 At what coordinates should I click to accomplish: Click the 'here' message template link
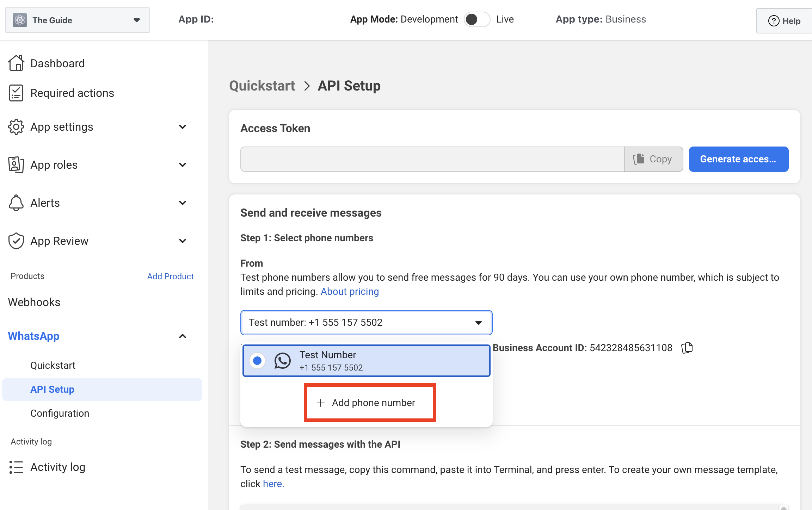(273, 484)
